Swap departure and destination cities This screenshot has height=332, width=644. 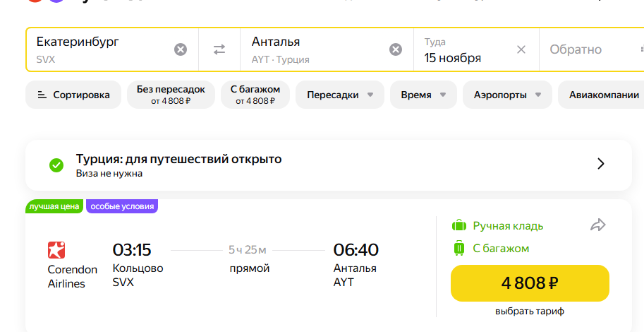219,49
